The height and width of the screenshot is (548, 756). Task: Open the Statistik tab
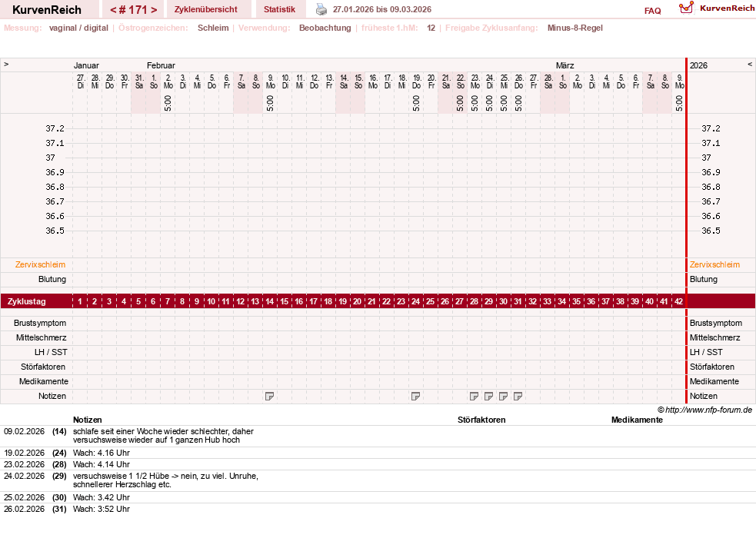tap(279, 9)
